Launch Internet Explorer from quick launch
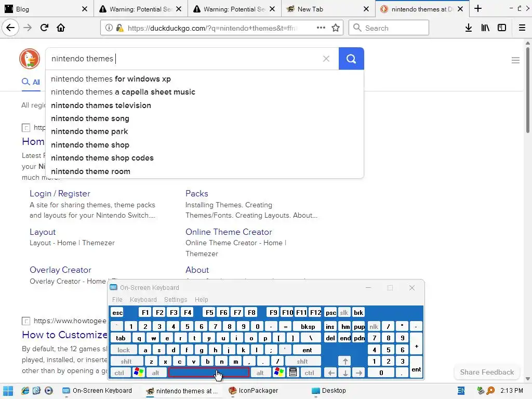Screen dimensions: 532x399 click(25, 391)
